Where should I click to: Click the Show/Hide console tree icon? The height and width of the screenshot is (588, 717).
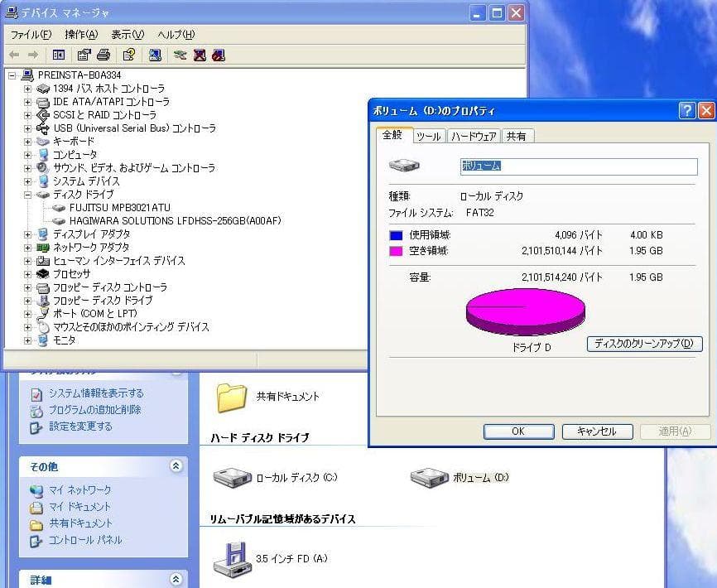58,55
